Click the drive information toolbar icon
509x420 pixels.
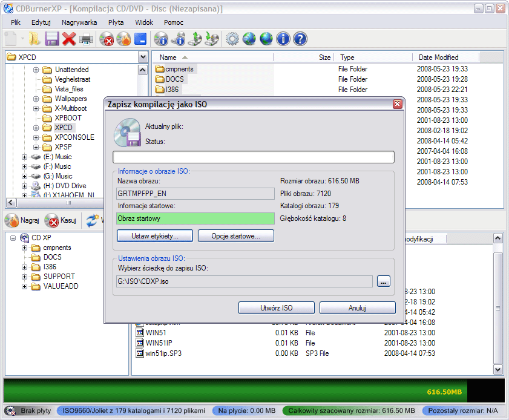tap(178, 39)
